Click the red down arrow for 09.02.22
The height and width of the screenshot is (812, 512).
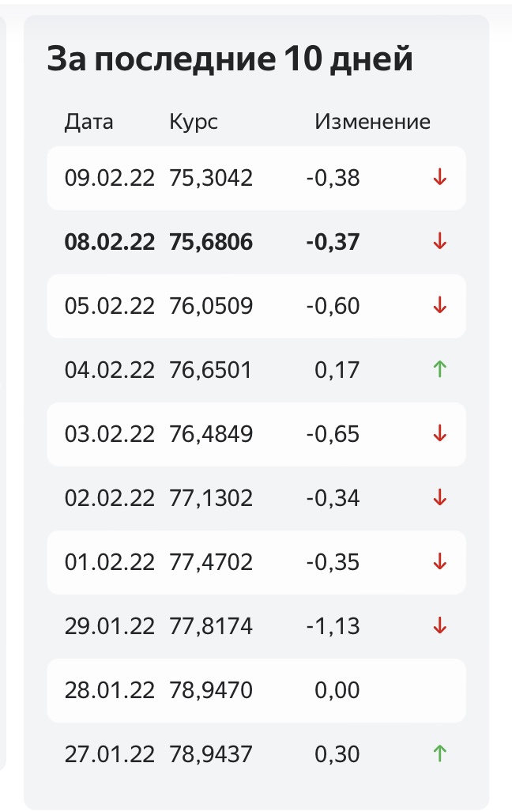point(439,178)
